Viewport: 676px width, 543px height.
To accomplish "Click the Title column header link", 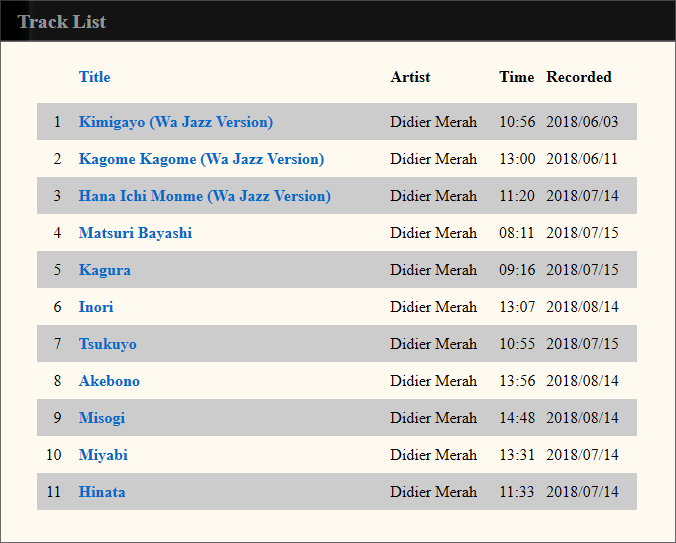I will tap(94, 77).
